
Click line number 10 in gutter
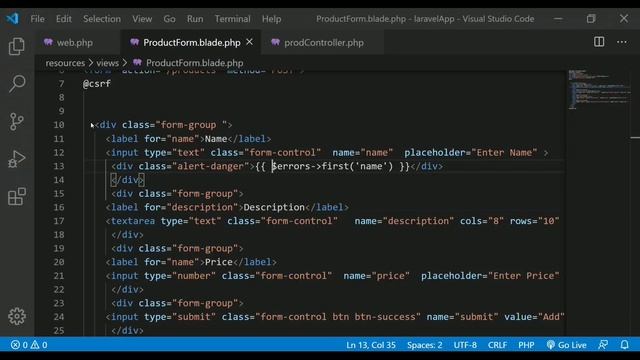(x=59, y=125)
